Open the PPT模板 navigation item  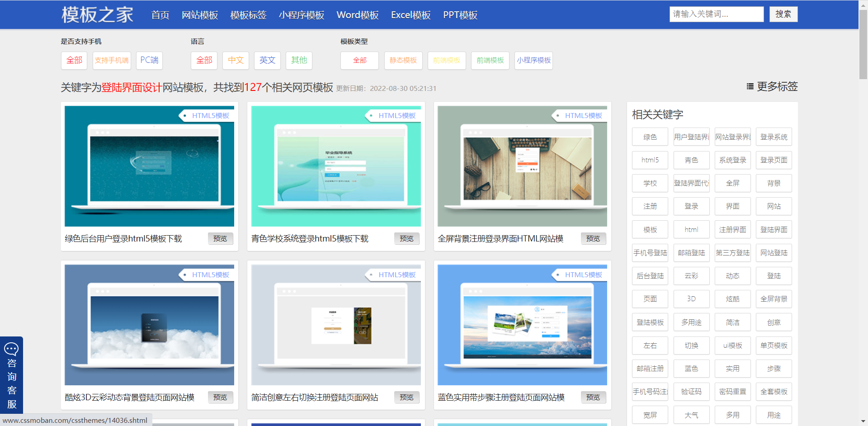coord(460,15)
